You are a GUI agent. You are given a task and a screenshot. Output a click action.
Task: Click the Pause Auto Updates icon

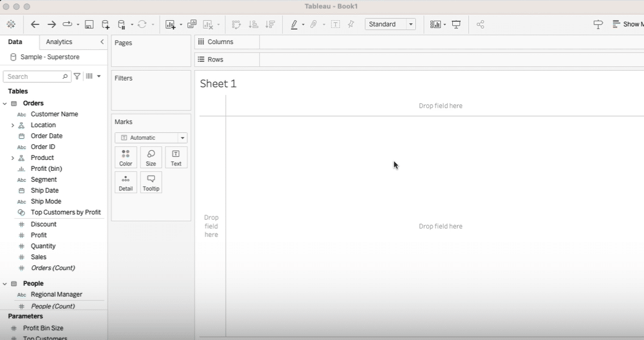pos(121,24)
